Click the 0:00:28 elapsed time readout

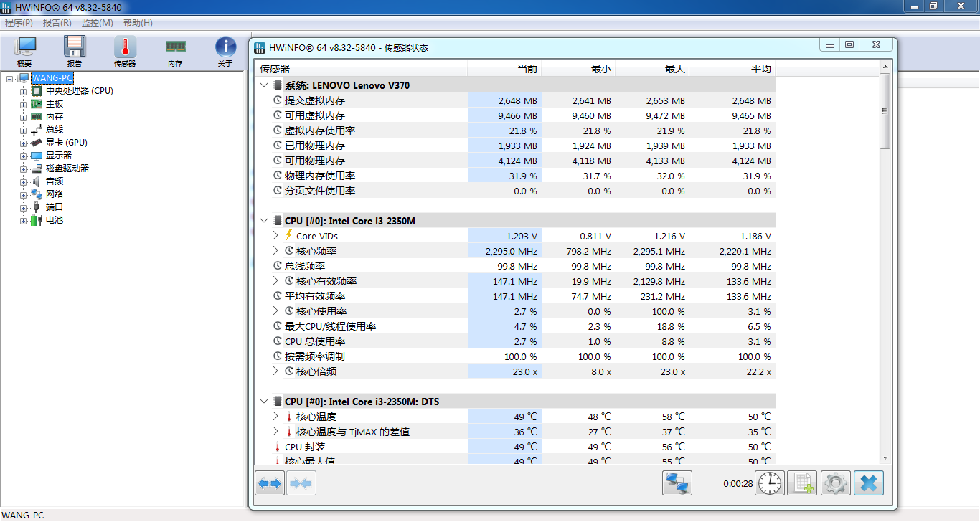[x=738, y=484]
